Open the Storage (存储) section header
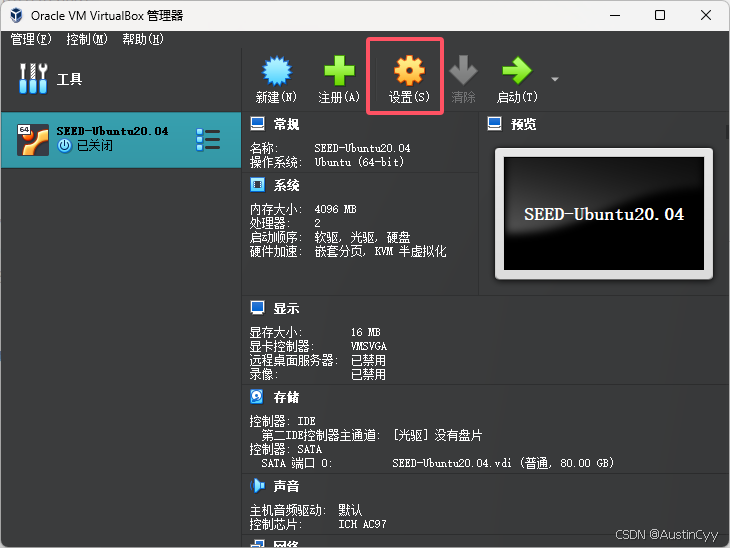Viewport: 730px width, 548px height. click(286, 397)
